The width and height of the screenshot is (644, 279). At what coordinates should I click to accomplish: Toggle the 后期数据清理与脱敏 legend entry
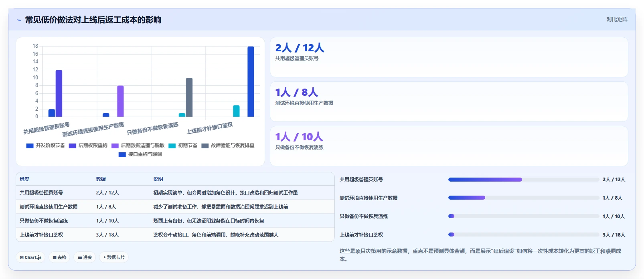138,146
